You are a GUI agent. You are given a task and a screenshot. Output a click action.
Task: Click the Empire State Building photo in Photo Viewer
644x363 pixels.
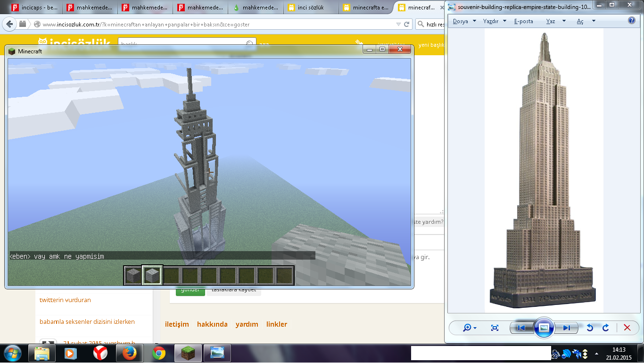pos(544,169)
